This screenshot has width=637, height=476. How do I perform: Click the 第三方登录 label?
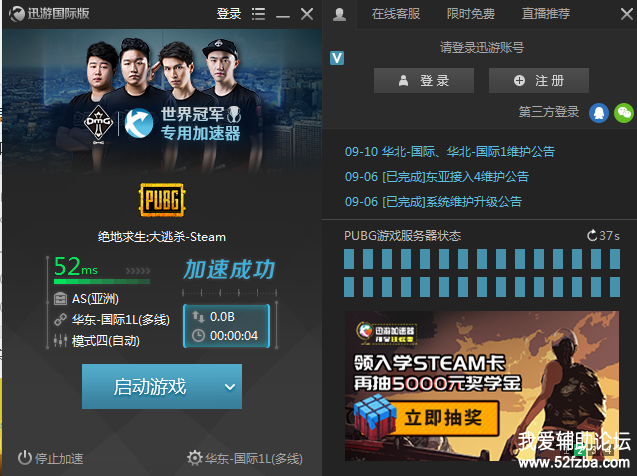[549, 112]
